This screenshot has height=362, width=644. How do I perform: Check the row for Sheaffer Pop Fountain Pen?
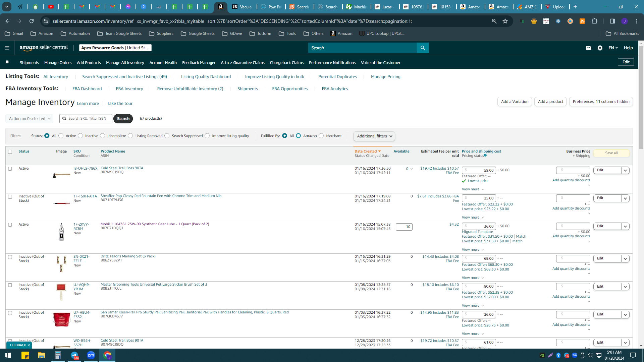[x=10, y=197]
